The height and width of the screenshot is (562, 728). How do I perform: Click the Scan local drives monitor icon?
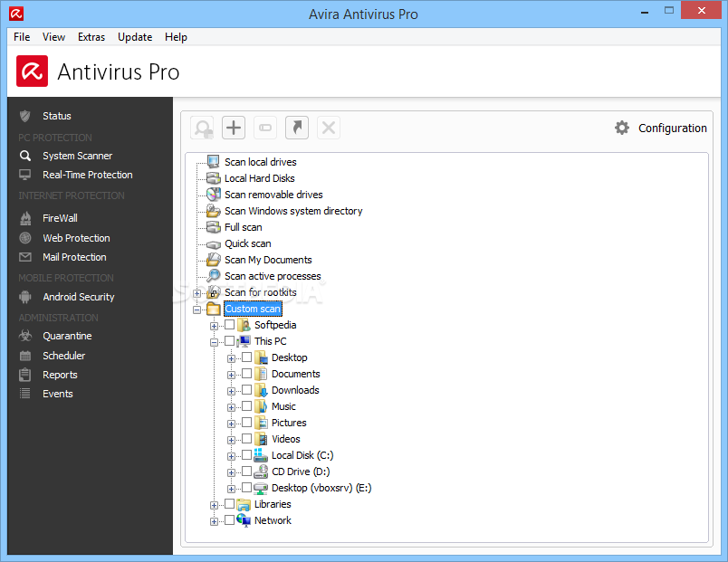click(x=214, y=161)
